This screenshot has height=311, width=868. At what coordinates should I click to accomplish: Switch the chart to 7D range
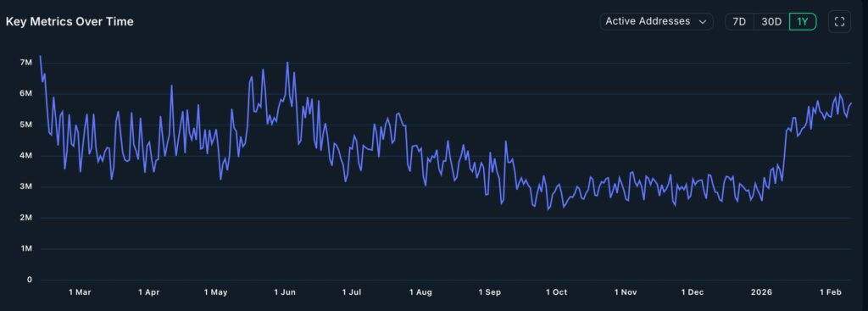point(739,21)
